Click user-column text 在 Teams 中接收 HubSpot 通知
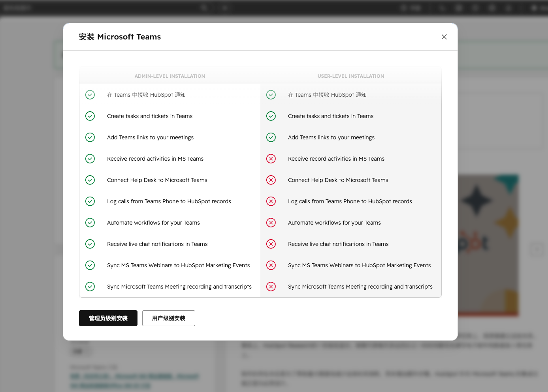The width and height of the screenshot is (548, 392). coord(327,95)
